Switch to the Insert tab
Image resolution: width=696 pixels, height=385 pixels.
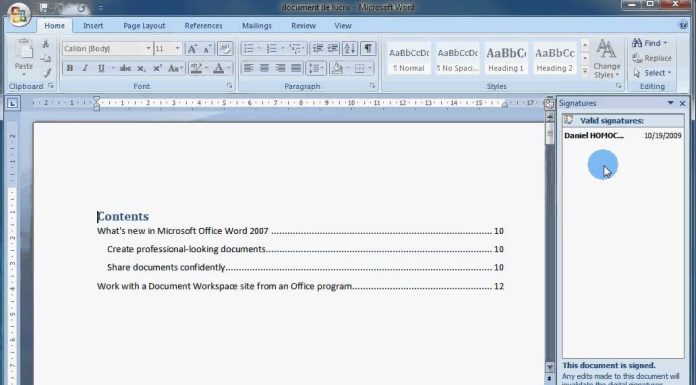93,26
